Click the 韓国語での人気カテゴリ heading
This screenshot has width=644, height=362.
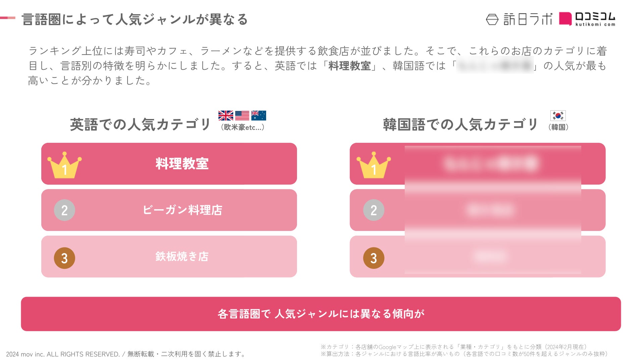click(460, 124)
